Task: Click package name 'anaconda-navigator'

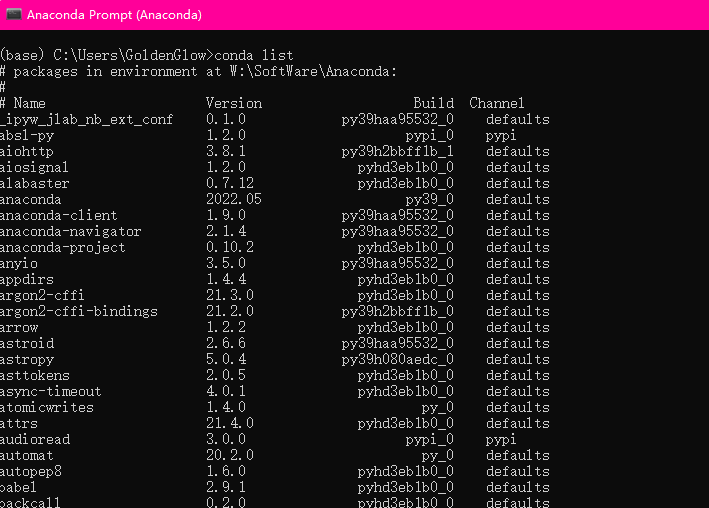Action: pyautogui.click(x=71, y=231)
